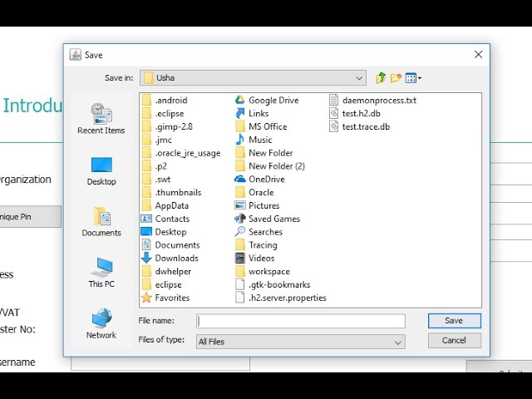Image resolution: width=532 pixels, height=399 pixels.
Task: Select the Pictures folder
Action: point(257,205)
